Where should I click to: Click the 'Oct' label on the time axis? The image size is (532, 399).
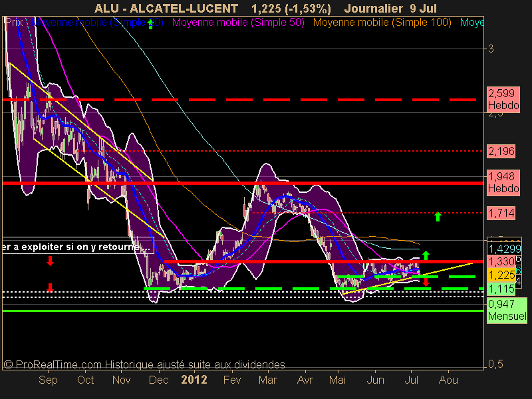pos(86,380)
